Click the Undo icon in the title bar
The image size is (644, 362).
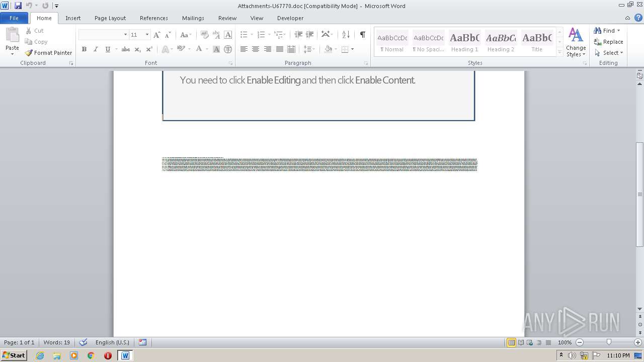29,6
